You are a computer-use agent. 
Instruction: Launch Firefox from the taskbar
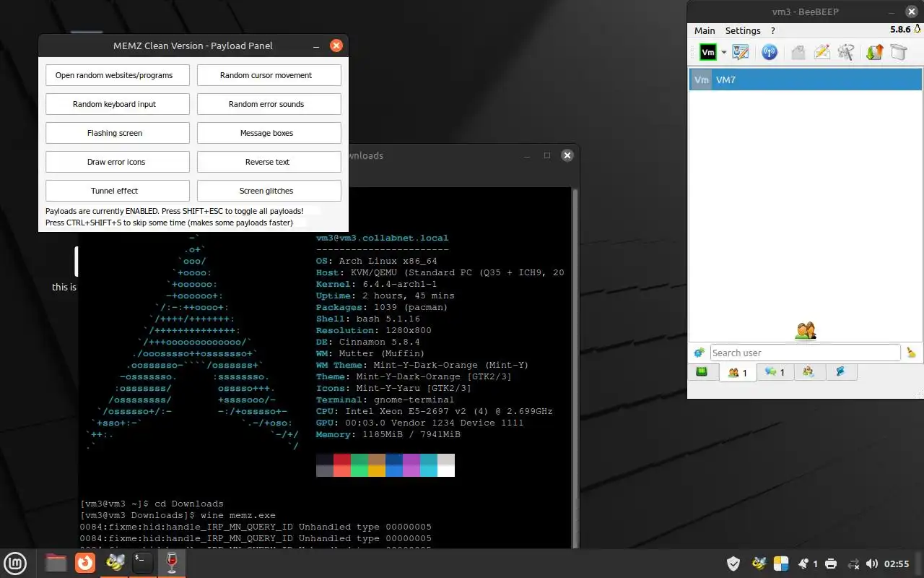click(x=85, y=563)
